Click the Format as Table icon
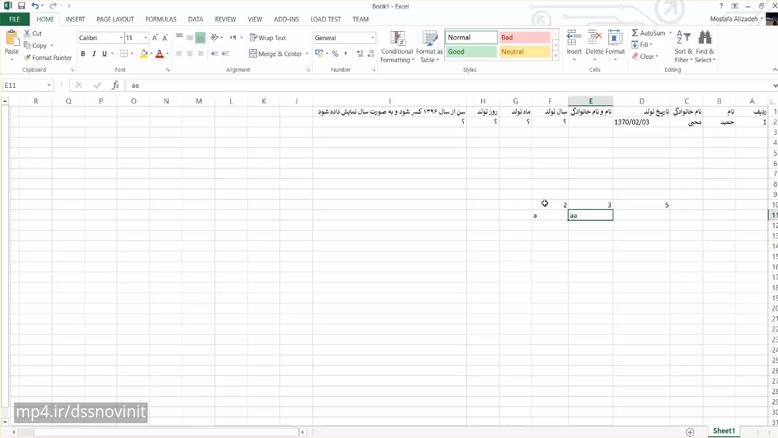778x438 pixels. [x=430, y=46]
